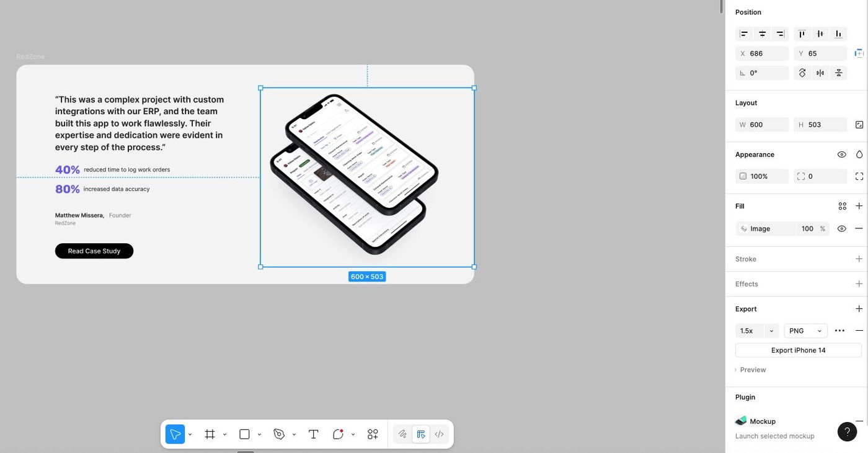The width and height of the screenshot is (868, 453).
Task: Open more export options
Action: [839, 331]
